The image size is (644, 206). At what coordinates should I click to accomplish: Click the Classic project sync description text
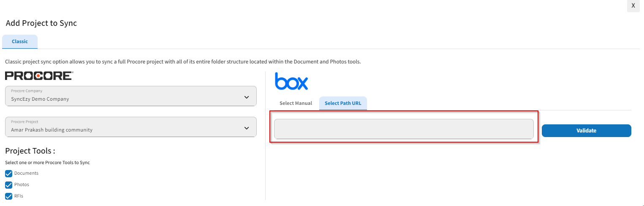pyautogui.click(x=183, y=62)
